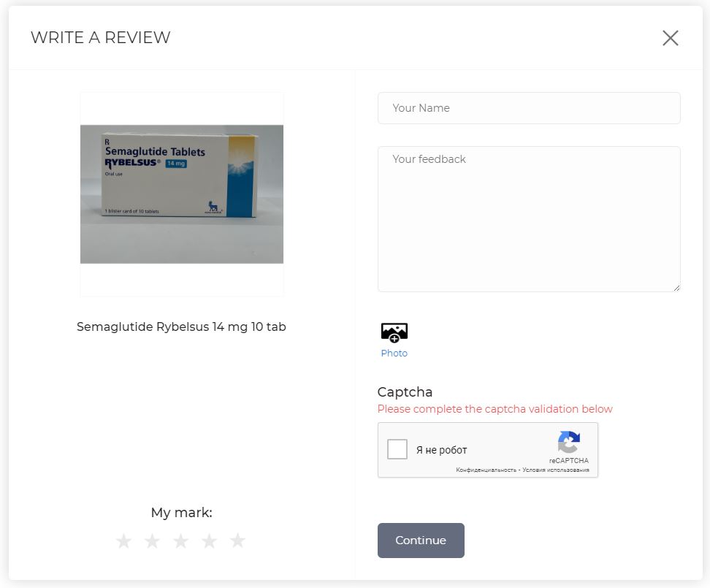Give a three-star rating
710x588 pixels.
point(181,541)
